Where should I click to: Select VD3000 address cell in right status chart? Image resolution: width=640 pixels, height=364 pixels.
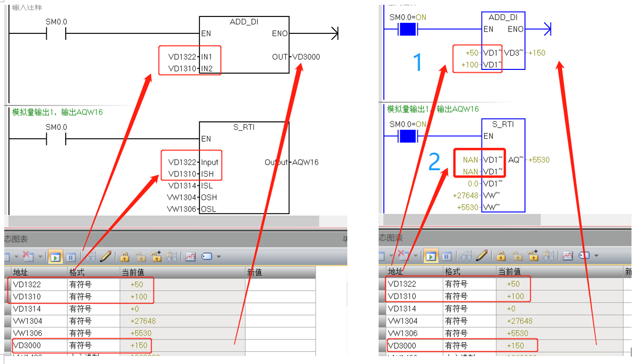coord(414,345)
